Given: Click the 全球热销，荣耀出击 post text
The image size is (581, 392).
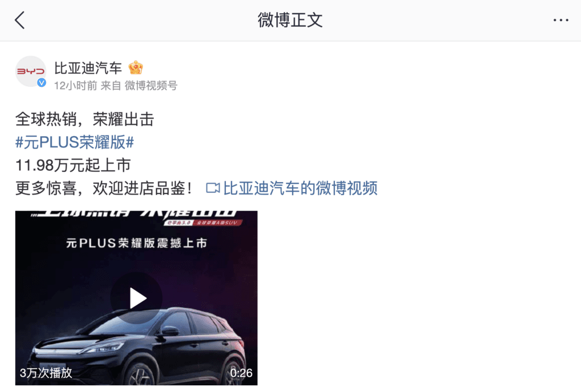Looking at the screenshot, I should tap(85, 119).
